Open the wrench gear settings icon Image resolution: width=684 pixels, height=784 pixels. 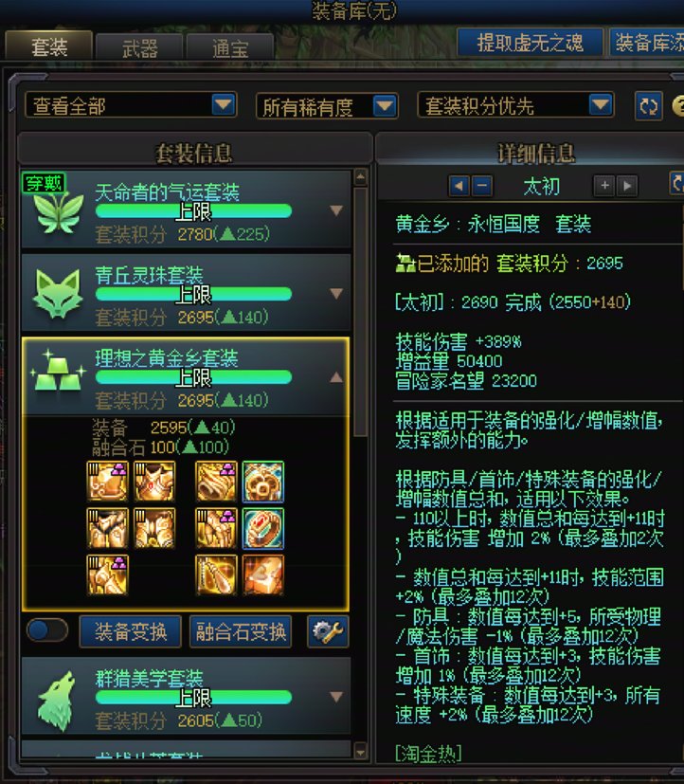pos(328,631)
